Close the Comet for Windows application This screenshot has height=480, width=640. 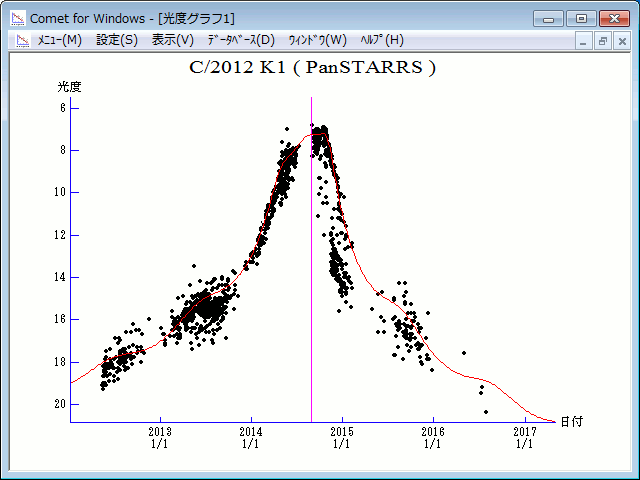(614, 19)
